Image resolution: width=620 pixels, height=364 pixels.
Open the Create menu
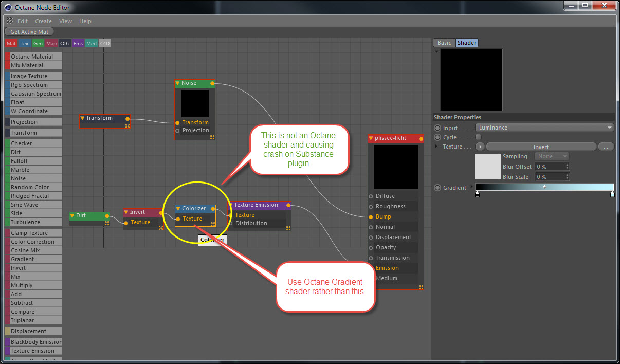43,21
